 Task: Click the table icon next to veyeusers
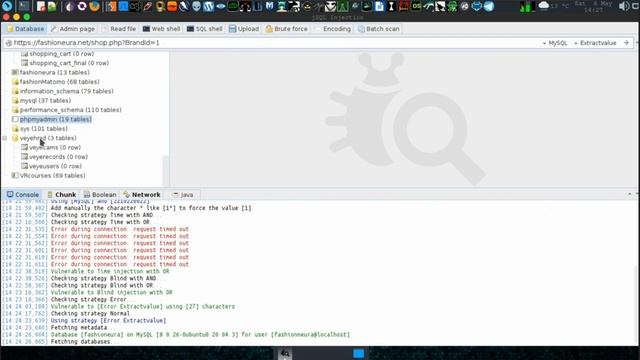pos(24,166)
